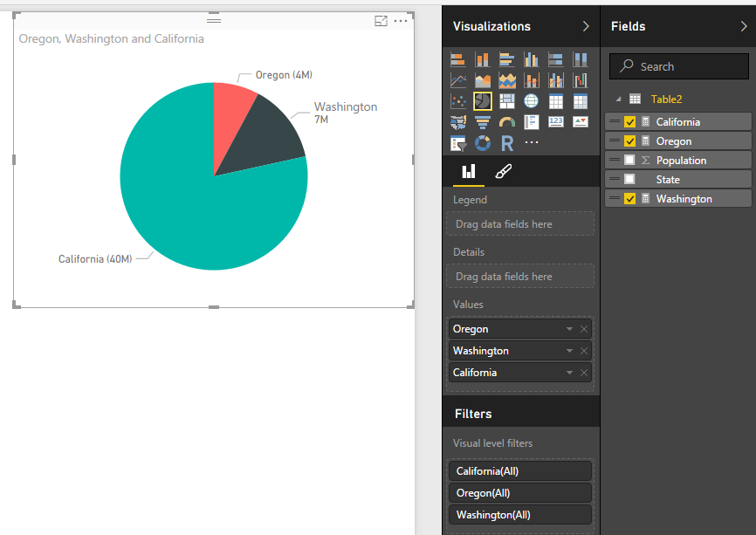Select line and stacked column chart
The width and height of the screenshot is (756, 535).
pyautogui.click(x=532, y=80)
